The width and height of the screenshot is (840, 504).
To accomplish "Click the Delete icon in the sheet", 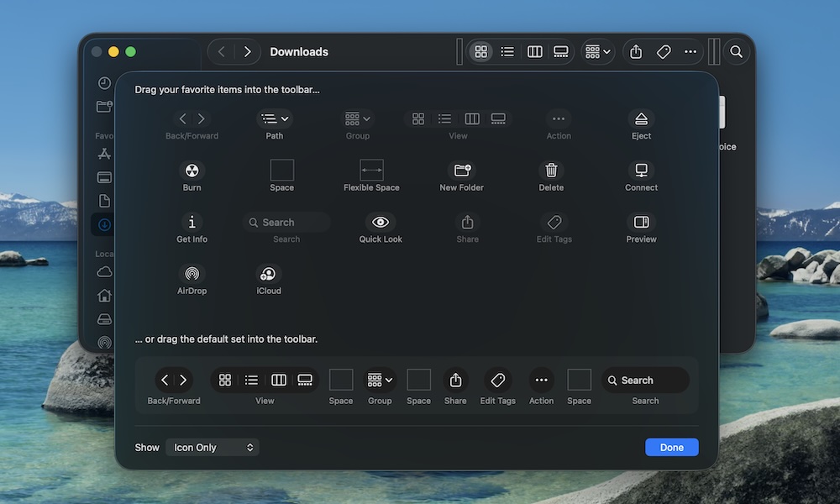I will click(x=551, y=171).
